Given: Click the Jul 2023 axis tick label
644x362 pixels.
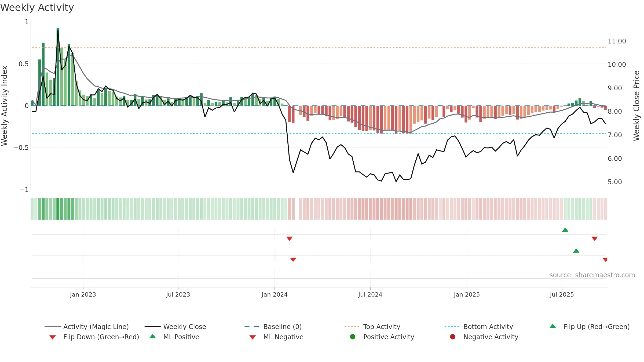Looking at the screenshot, I should tap(178, 294).
